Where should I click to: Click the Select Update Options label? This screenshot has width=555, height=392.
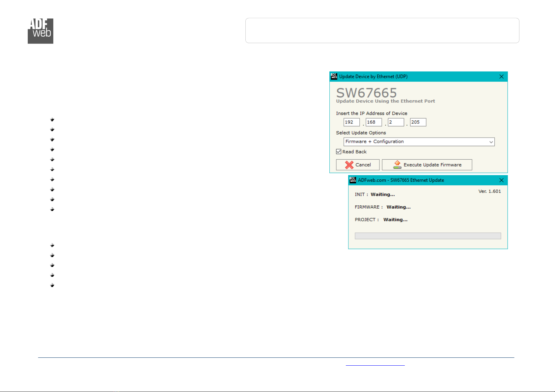(x=361, y=133)
